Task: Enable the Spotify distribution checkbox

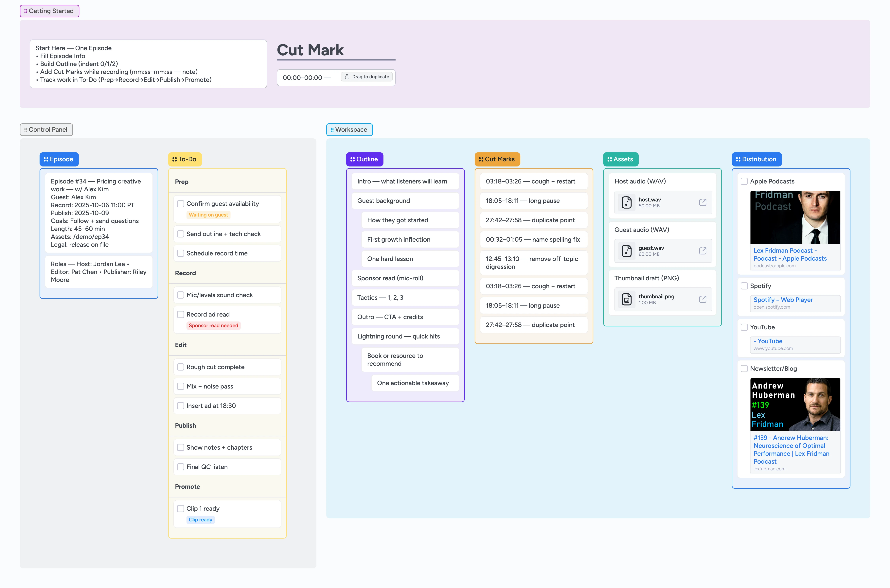Action: [x=744, y=286]
